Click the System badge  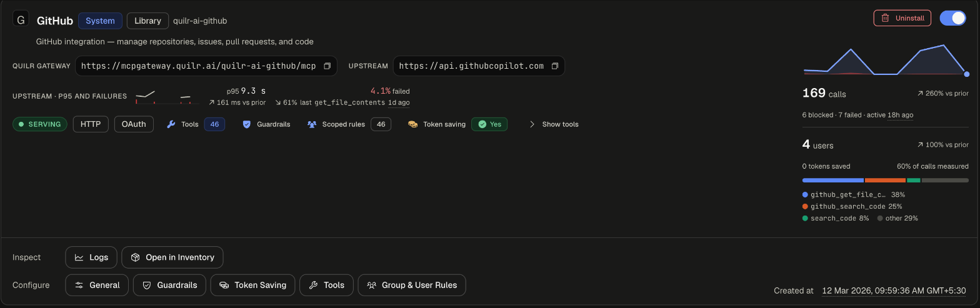point(100,21)
